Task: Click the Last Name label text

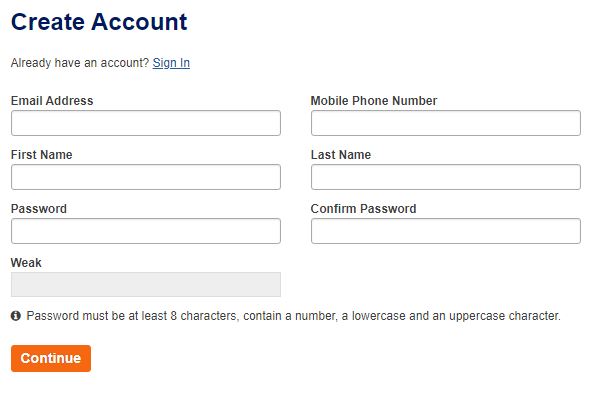Action: point(341,155)
